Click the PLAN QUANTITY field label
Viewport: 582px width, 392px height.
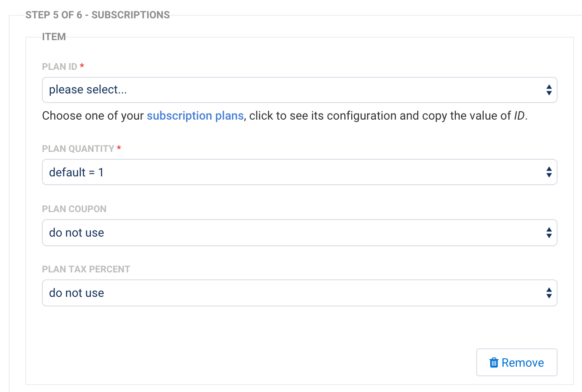click(78, 149)
